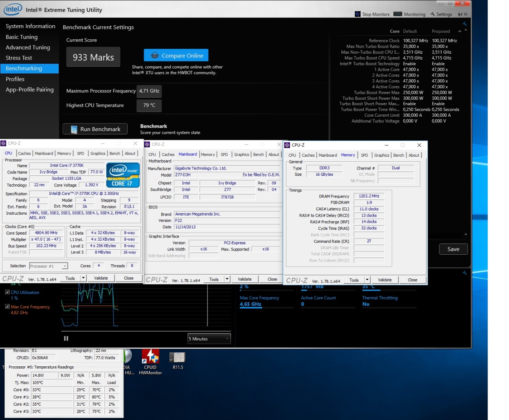Click the Stop Monitors waveform icon
The image size is (509, 420).
pyautogui.click(x=358, y=14)
